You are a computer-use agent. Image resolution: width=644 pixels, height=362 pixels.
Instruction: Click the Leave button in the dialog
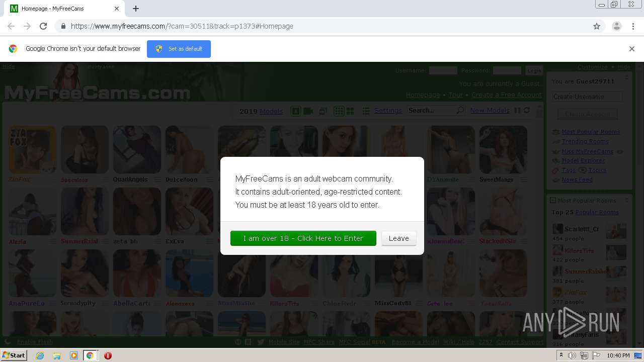(398, 238)
